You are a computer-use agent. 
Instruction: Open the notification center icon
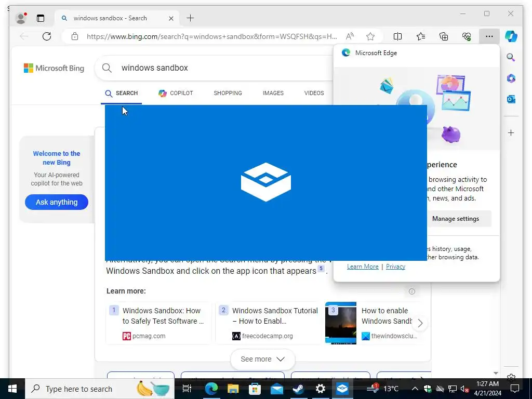click(515, 389)
